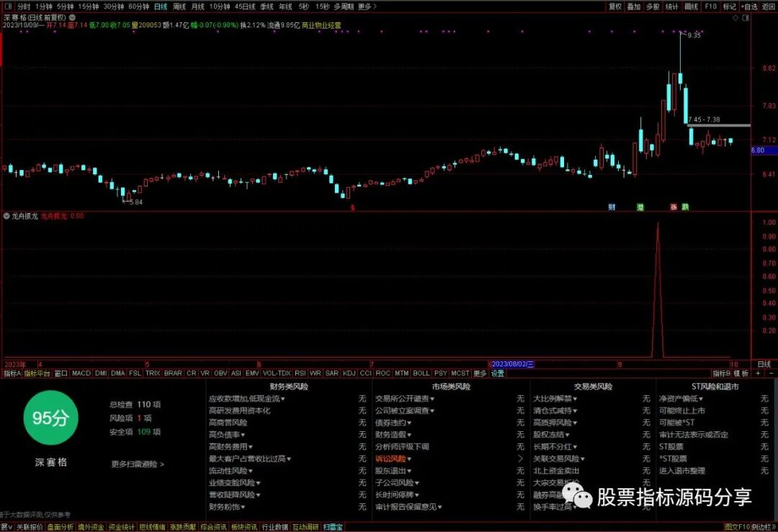Open indicator 设置 settings
The width and height of the screenshot is (778, 532).
pyautogui.click(x=498, y=374)
